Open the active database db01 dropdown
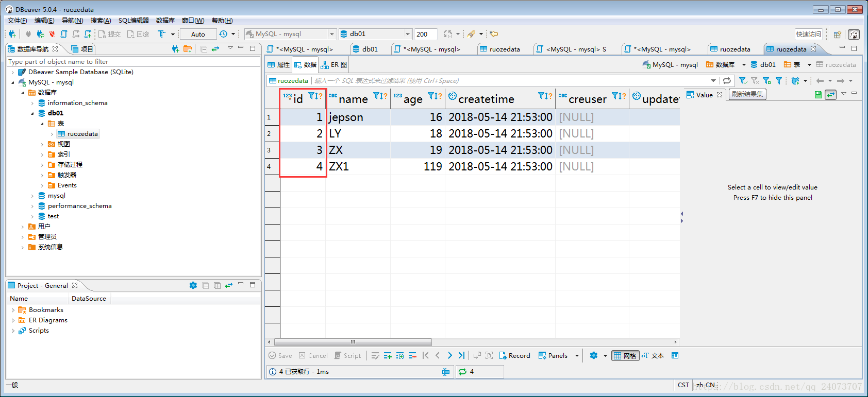The height and width of the screenshot is (397, 868). 375,34
